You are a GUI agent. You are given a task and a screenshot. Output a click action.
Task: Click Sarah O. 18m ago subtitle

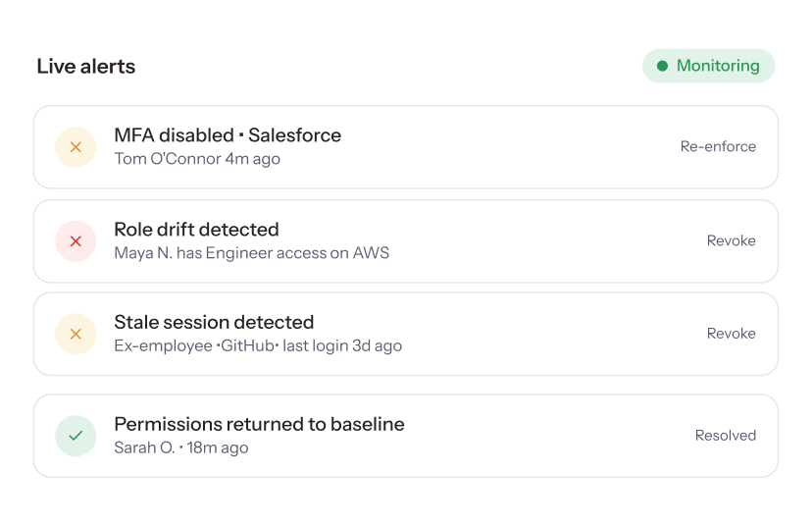pos(180,448)
